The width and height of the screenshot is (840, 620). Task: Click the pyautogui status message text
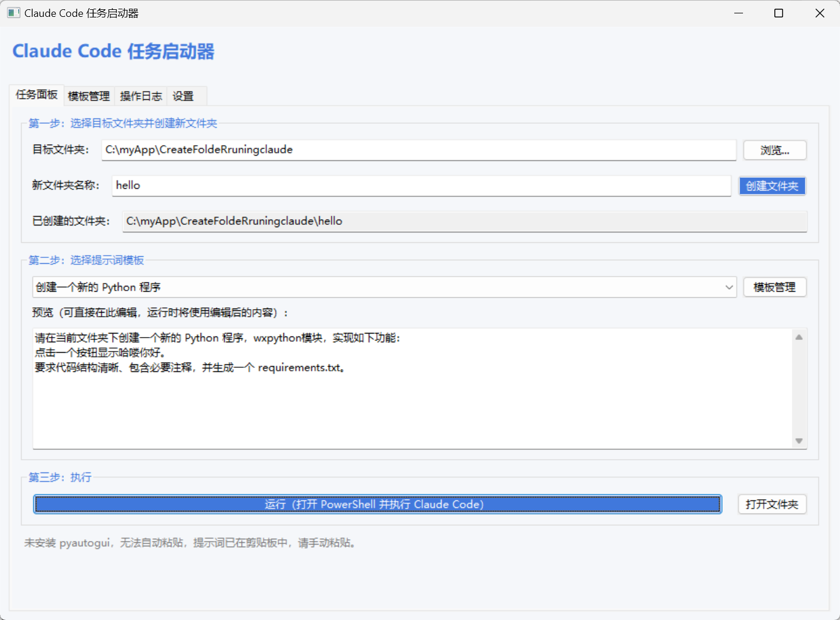pos(191,543)
